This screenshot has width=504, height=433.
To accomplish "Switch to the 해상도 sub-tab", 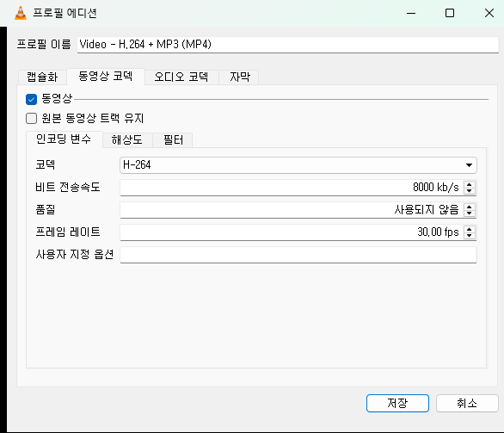I will coord(127,140).
